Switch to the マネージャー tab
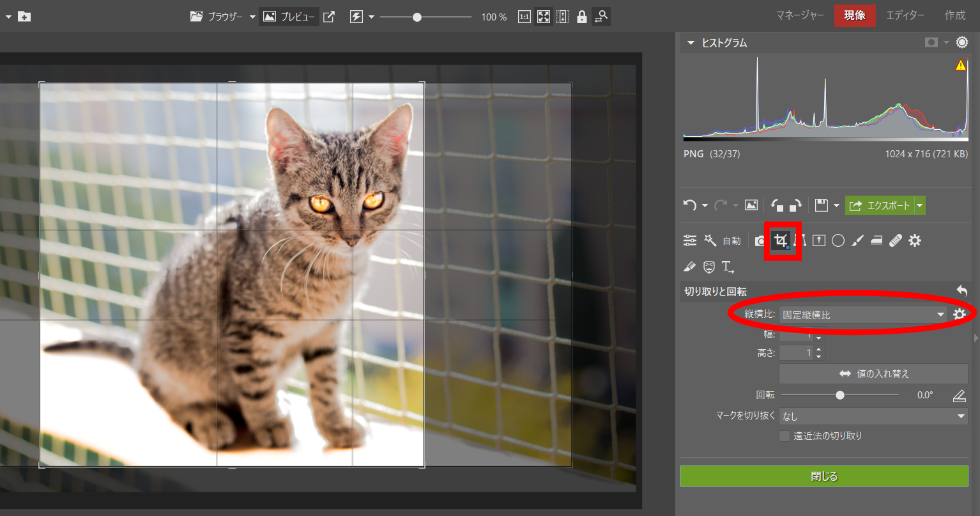The height and width of the screenshot is (516, 980). click(800, 15)
